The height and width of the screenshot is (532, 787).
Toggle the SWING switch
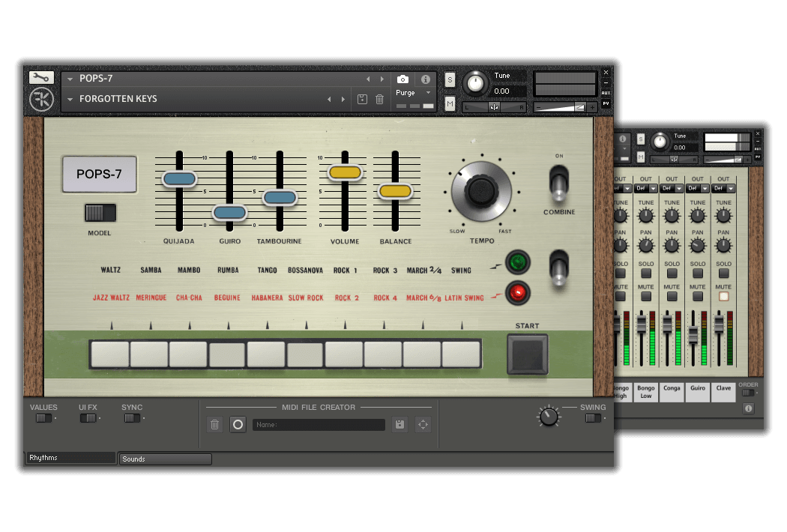coord(593,418)
